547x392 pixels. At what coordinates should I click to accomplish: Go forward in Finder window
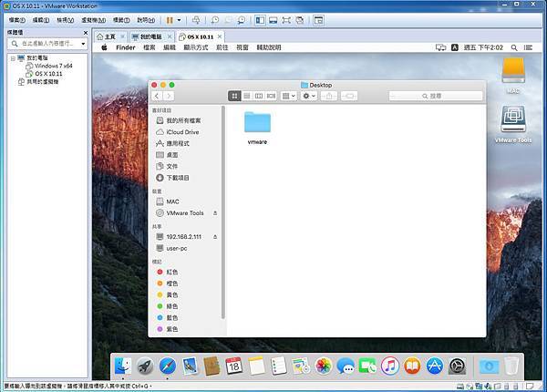[169, 96]
